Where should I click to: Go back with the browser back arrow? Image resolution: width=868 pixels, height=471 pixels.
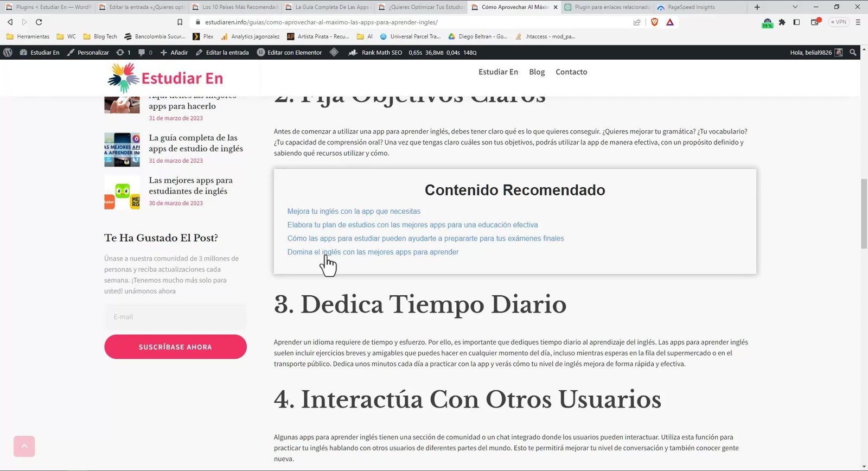[10, 22]
